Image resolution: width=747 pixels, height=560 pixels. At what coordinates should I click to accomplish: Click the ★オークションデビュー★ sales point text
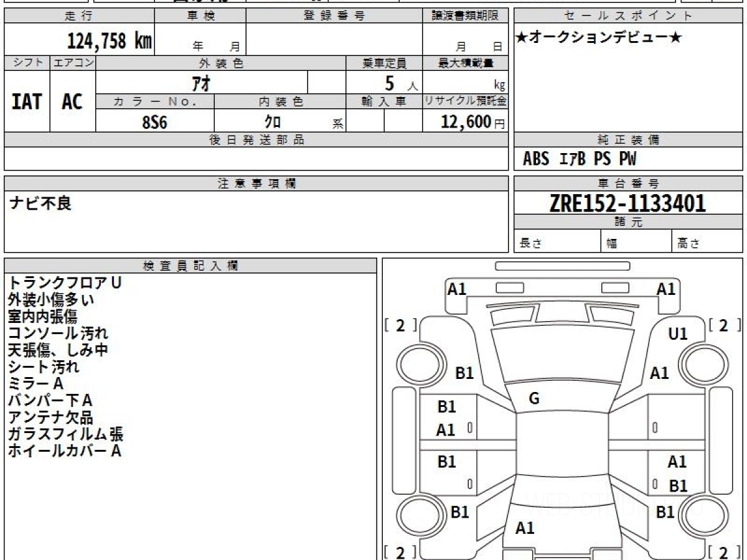coord(599,38)
